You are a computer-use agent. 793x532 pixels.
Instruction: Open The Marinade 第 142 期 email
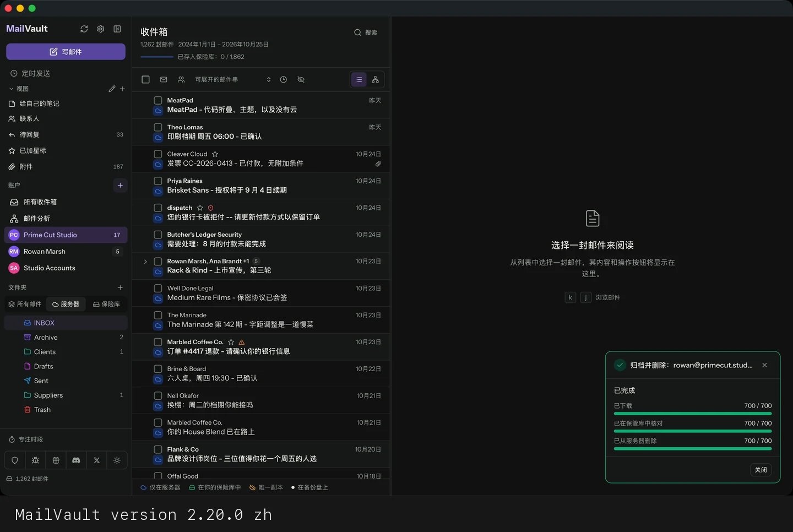(261, 320)
